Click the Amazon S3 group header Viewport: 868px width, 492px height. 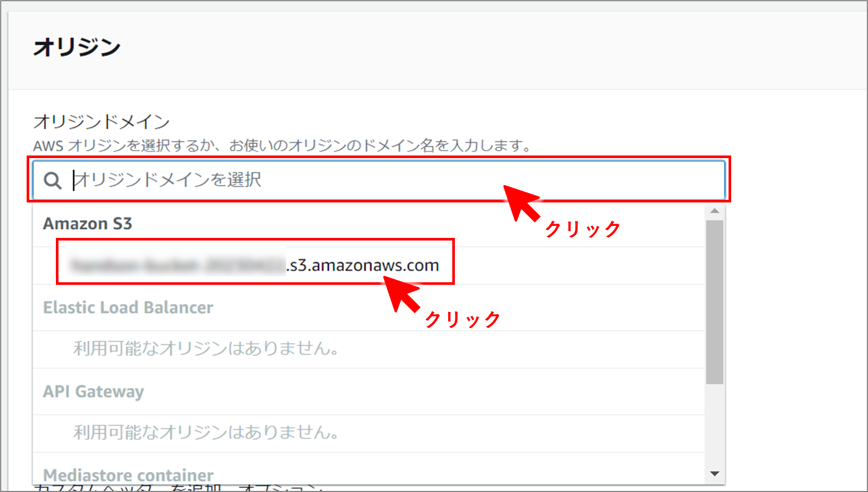[87, 224]
